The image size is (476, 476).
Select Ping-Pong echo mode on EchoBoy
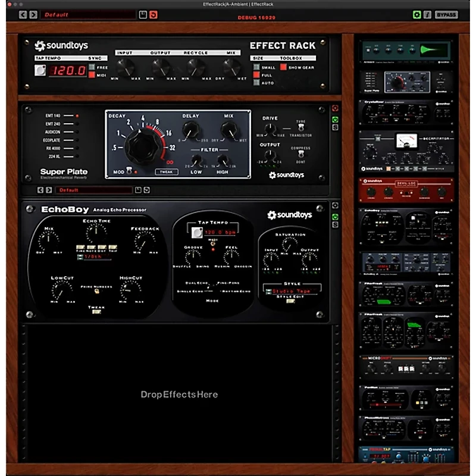tap(227, 283)
